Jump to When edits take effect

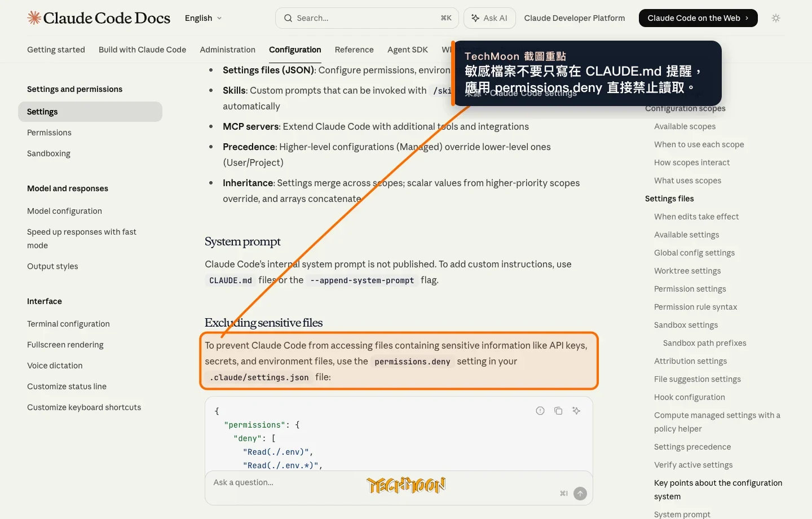tap(696, 217)
